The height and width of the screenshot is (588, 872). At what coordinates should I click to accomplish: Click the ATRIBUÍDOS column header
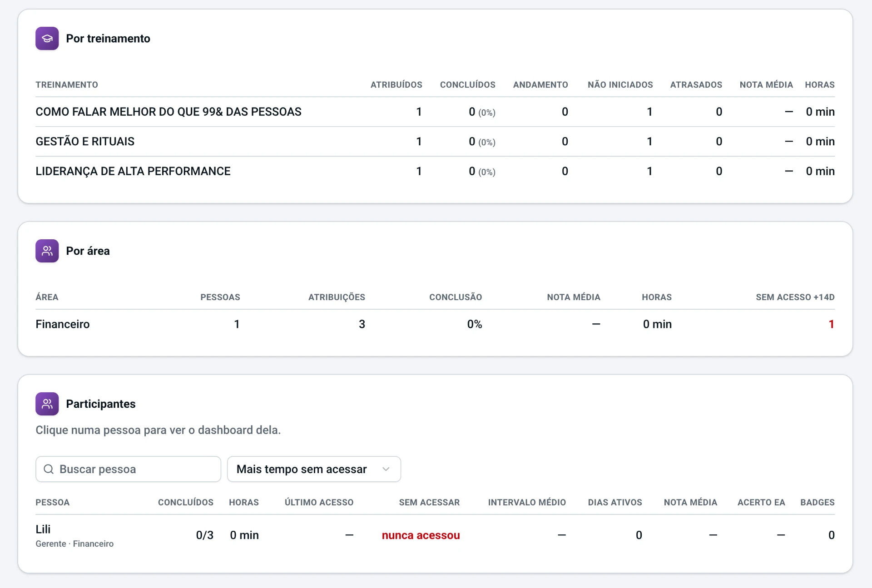[x=396, y=85]
